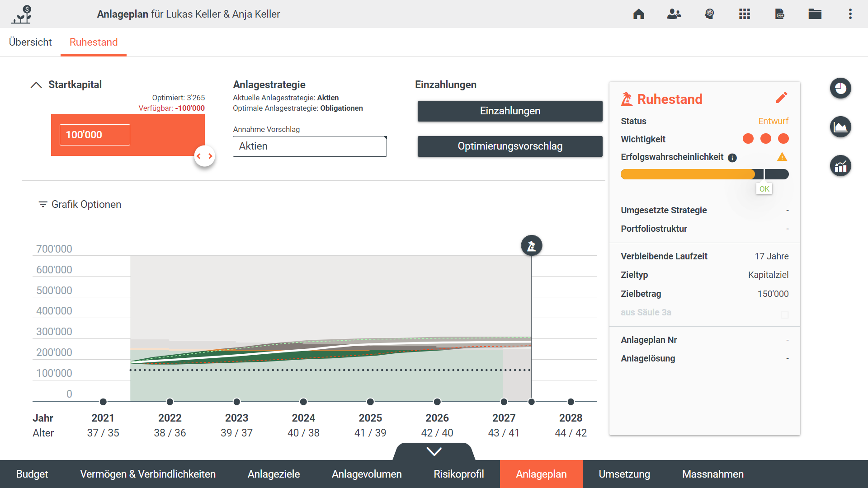Click the Verfügbar -100'000 text
The width and height of the screenshot is (868, 488).
[171, 108]
